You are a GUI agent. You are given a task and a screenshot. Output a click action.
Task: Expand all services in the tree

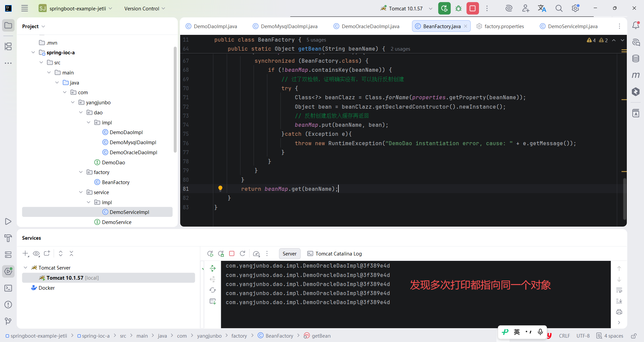point(61,253)
